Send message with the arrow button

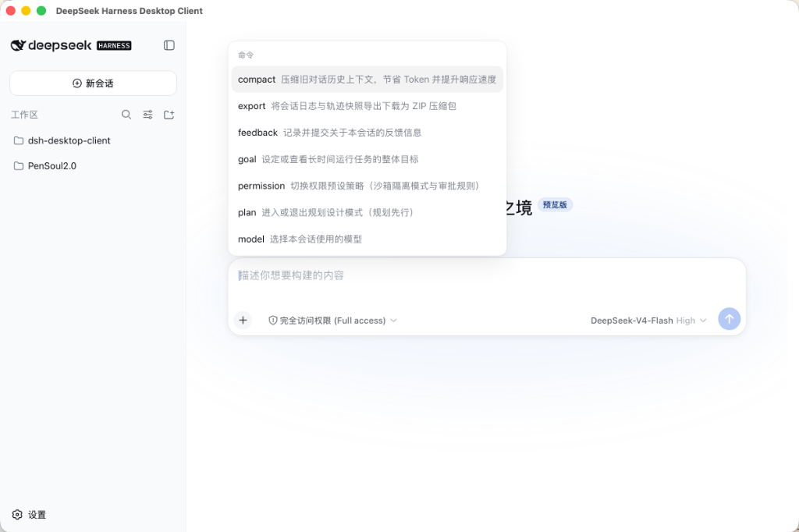tap(730, 319)
